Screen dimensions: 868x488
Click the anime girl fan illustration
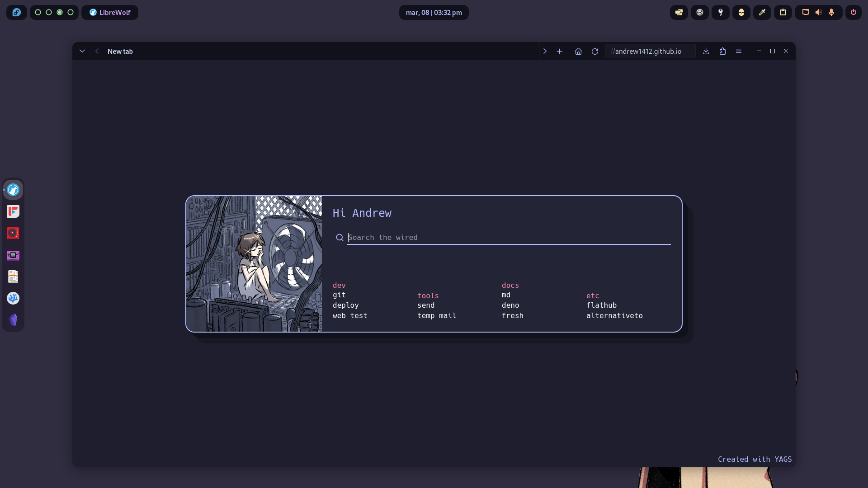click(254, 264)
